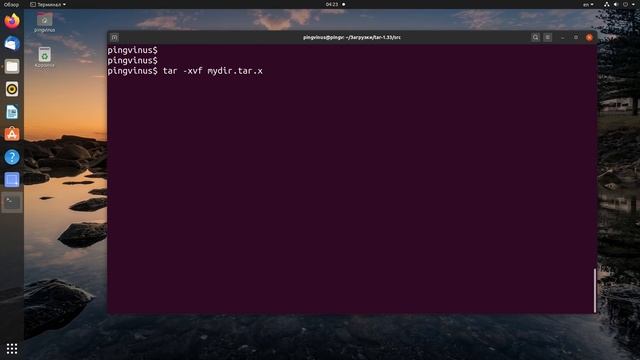640x360 pixels.
Task: Minimize the terminal window
Action: tap(562, 38)
